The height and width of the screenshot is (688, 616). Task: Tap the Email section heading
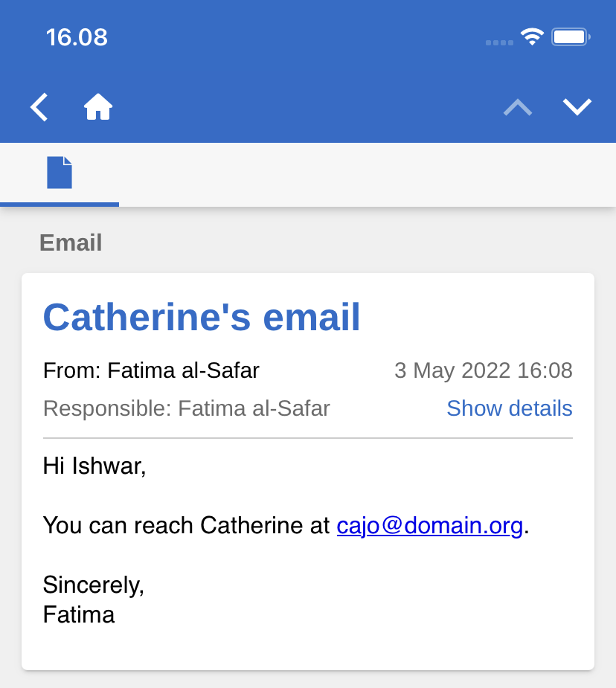(x=71, y=243)
